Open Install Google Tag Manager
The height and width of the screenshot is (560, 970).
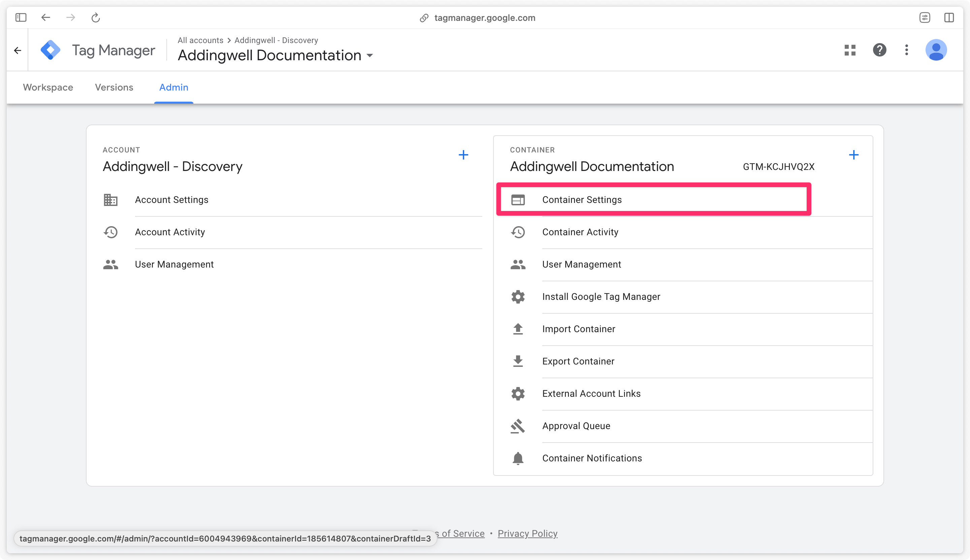point(601,297)
